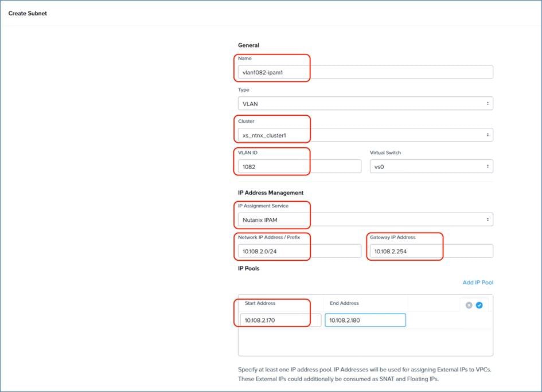
Task: Click the Gateway IP Address field
Action: click(x=431, y=251)
